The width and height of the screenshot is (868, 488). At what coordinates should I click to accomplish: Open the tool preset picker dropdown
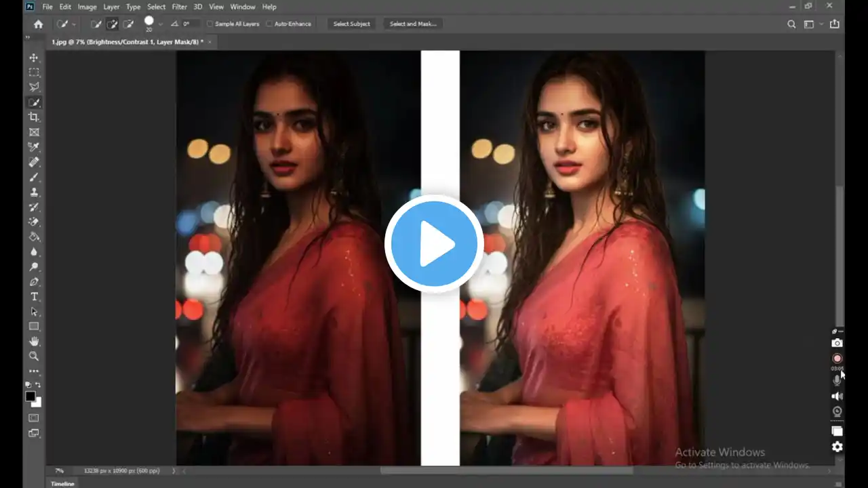point(74,24)
